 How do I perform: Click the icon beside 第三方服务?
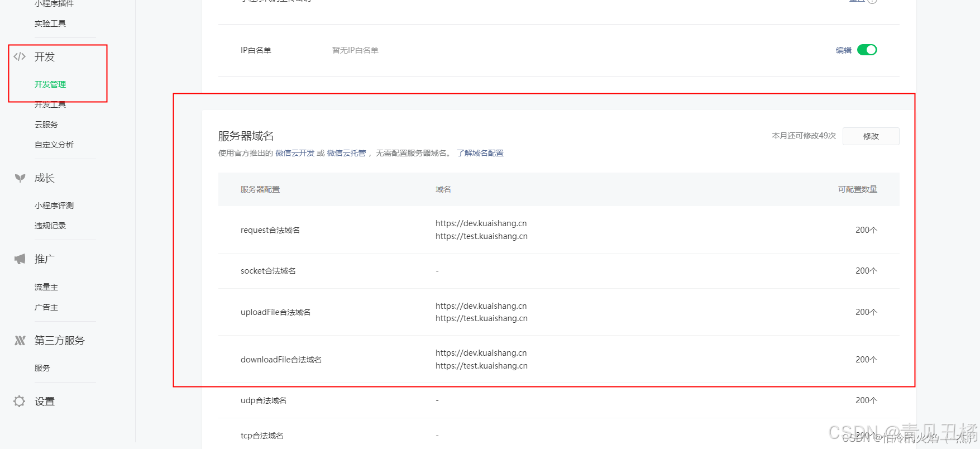click(20, 341)
